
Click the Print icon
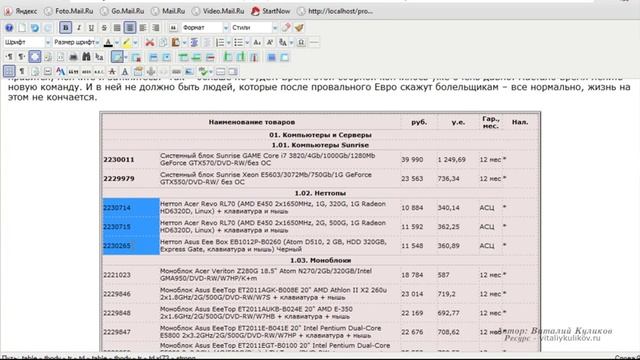click(x=73, y=57)
